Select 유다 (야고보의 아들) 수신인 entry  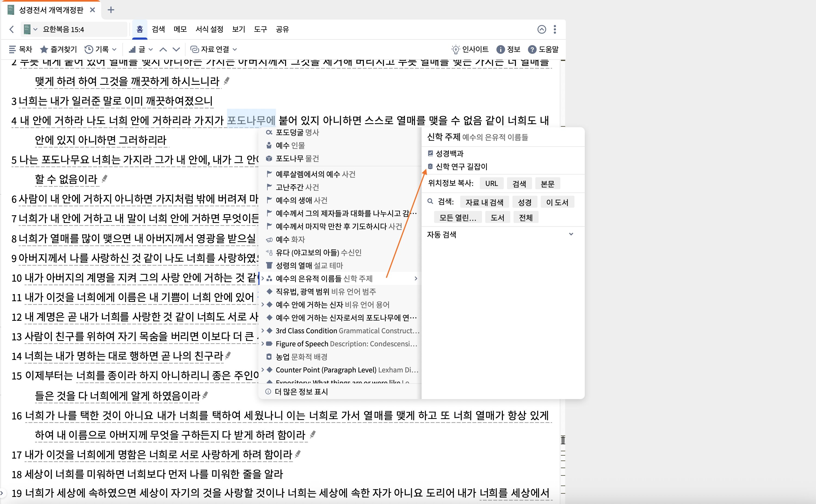340,252
